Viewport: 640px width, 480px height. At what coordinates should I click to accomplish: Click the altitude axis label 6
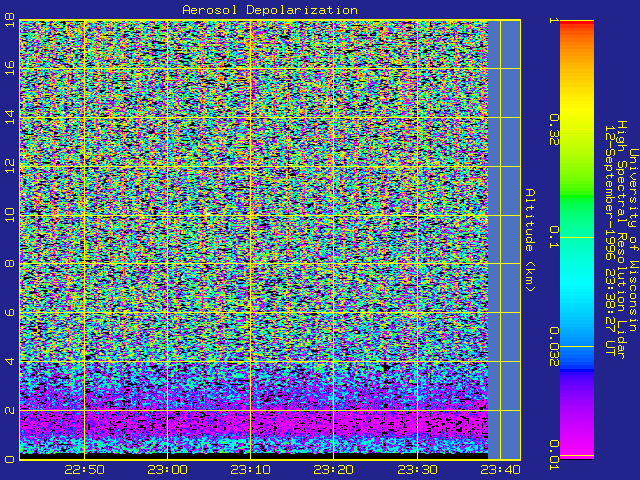coord(9,312)
